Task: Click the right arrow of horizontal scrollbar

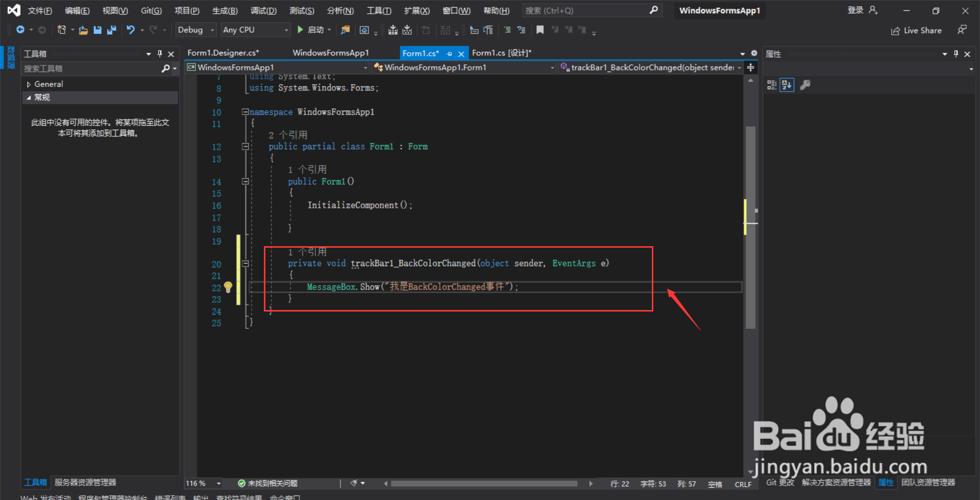Action: (591, 483)
